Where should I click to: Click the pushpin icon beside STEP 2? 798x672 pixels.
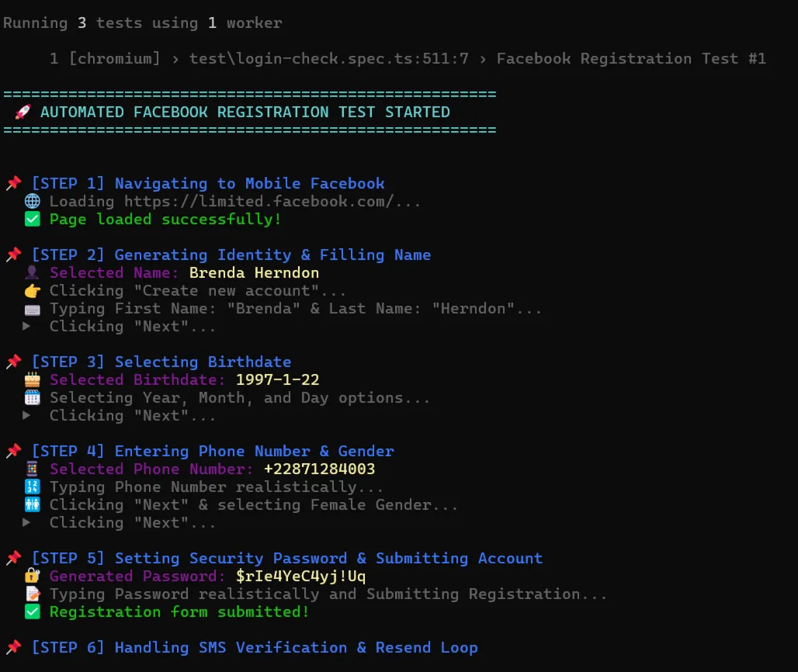14,255
